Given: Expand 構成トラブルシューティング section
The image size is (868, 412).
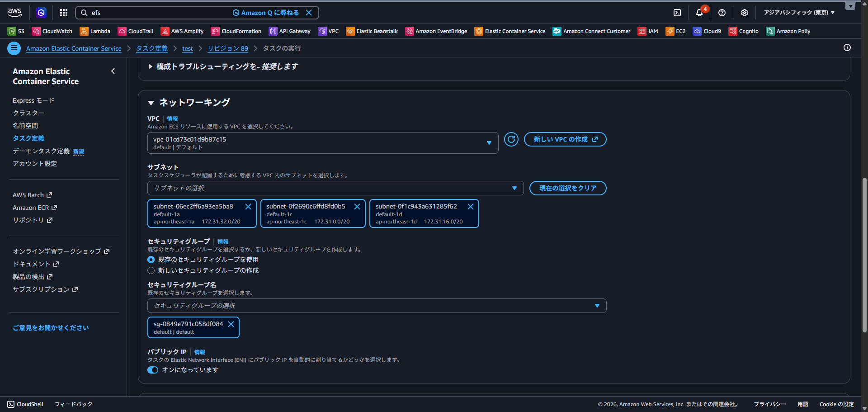Looking at the screenshot, I should 223,66.
